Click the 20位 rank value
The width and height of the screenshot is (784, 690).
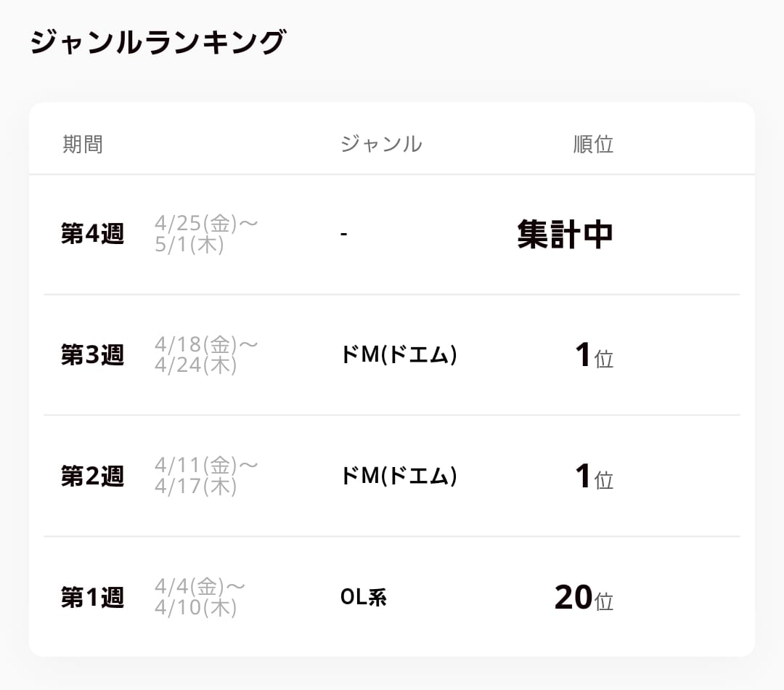pos(584,598)
